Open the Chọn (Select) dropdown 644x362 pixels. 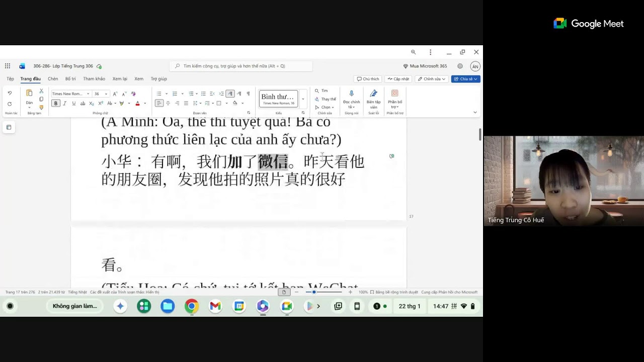pos(325,107)
